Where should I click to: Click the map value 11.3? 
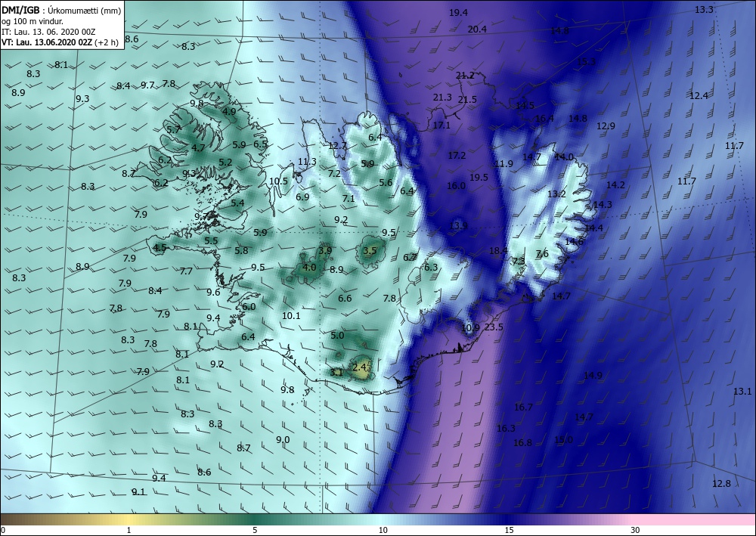(307, 162)
